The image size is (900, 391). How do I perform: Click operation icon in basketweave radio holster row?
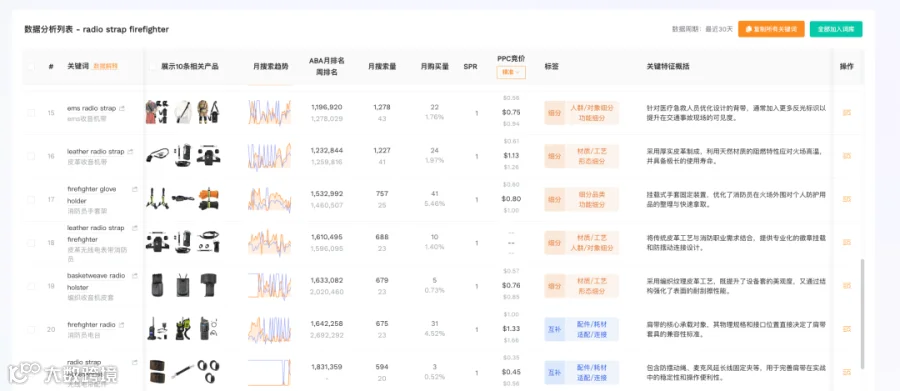[847, 285]
